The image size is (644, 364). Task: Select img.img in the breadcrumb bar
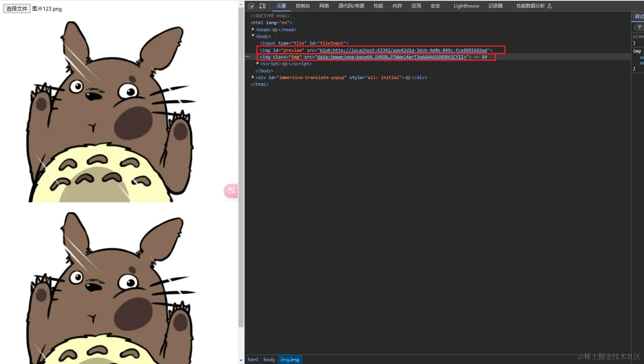click(x=290, y=360)
